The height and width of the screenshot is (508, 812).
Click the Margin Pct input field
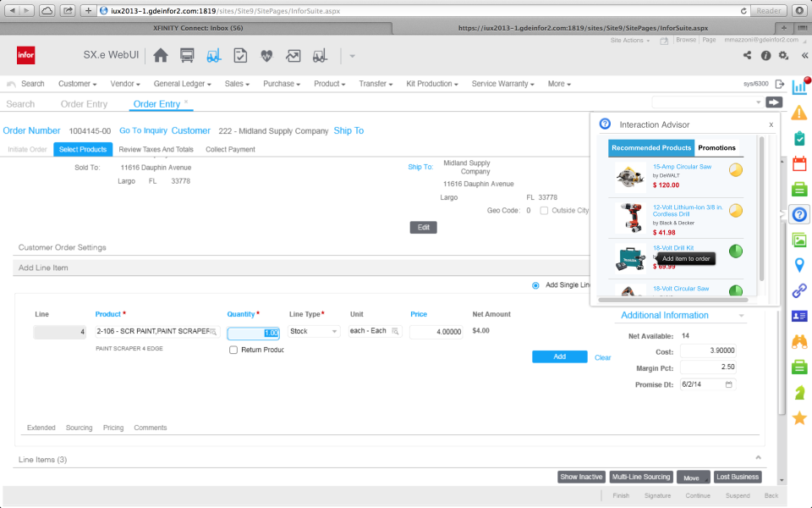[x=709, y=367]
